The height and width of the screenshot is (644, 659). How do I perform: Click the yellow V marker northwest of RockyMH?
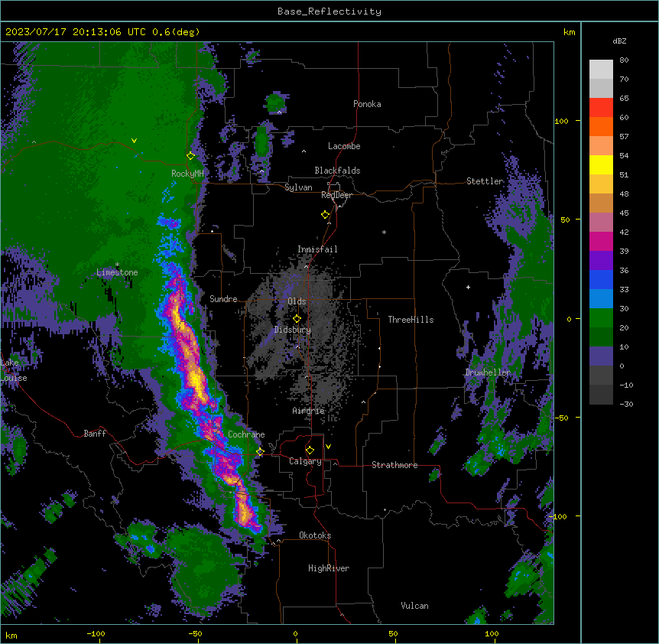coord(134,141)
